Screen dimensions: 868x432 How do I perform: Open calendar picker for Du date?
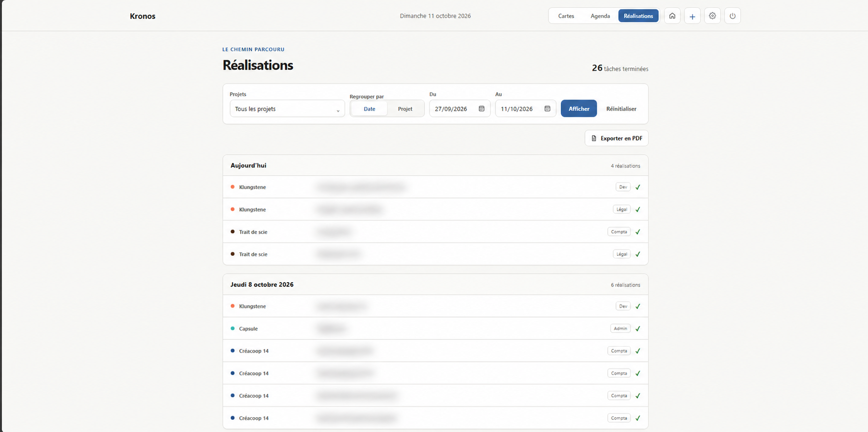[x=482, y=109]
